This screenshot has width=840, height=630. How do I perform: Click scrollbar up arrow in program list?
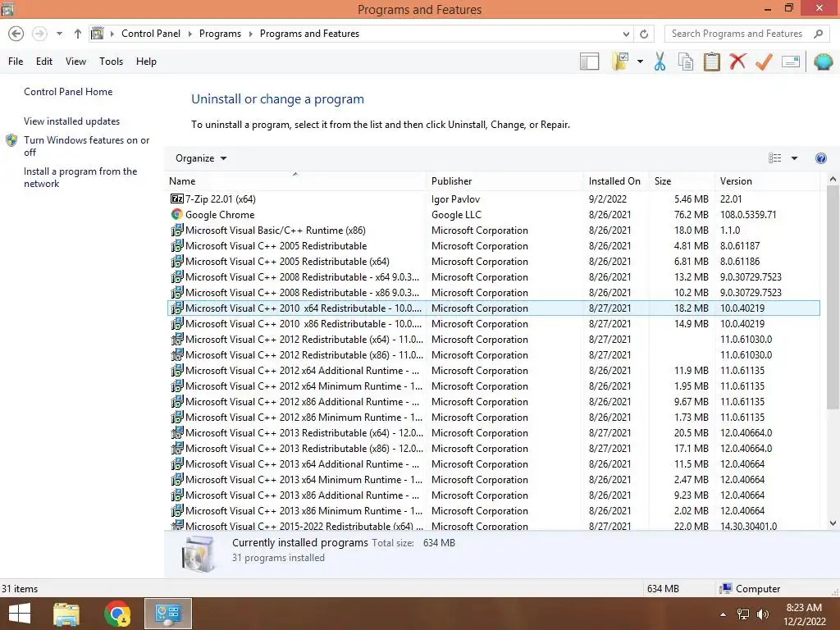(x=833, y=180)
